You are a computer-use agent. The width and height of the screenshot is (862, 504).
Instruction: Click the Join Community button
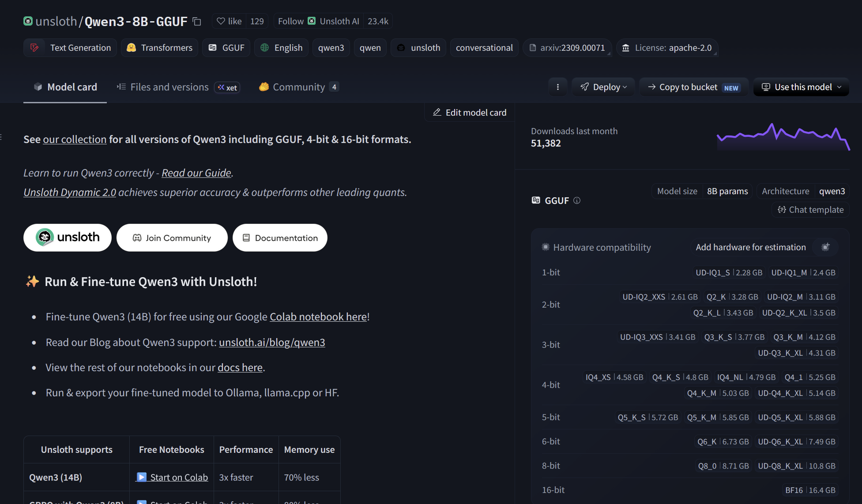pos(172,237)
